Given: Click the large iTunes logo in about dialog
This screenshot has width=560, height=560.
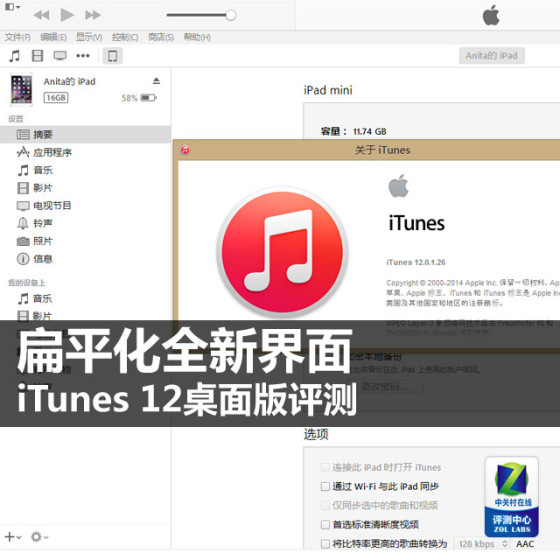Looking at the screenshot, I should click(x=282, y=251).
